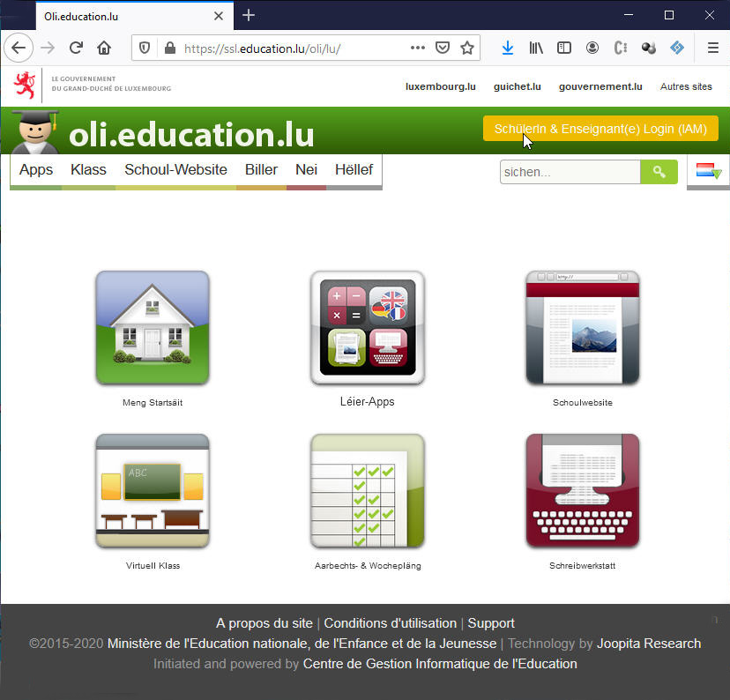
Task: Click the Aarbechts- & Wocheplang label text
Action: (x=368, y=565)
